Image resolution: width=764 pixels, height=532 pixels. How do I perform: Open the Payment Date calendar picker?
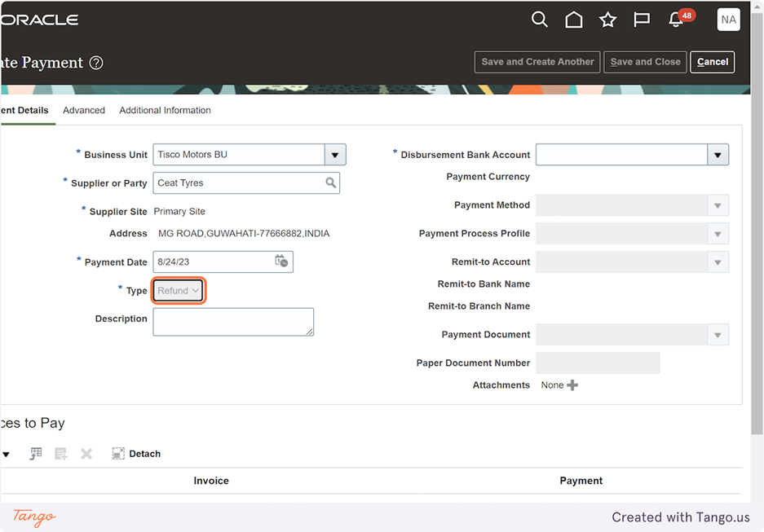pyautogui.click(x=281, y=262)
